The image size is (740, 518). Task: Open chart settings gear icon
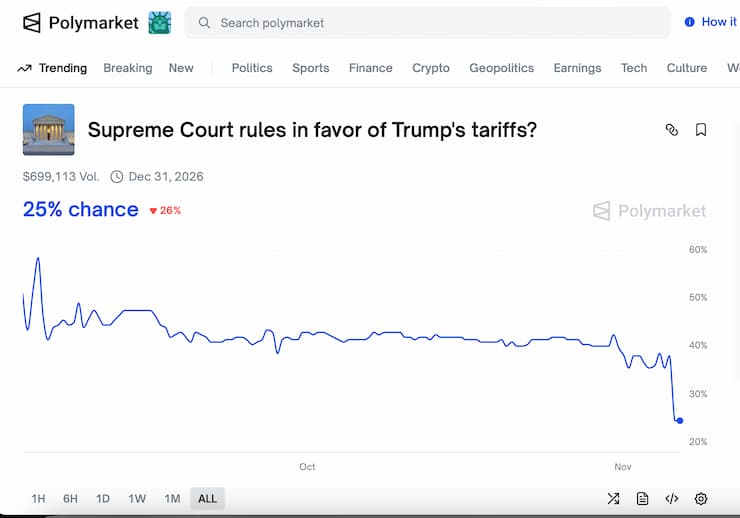[x=701, y=498]
